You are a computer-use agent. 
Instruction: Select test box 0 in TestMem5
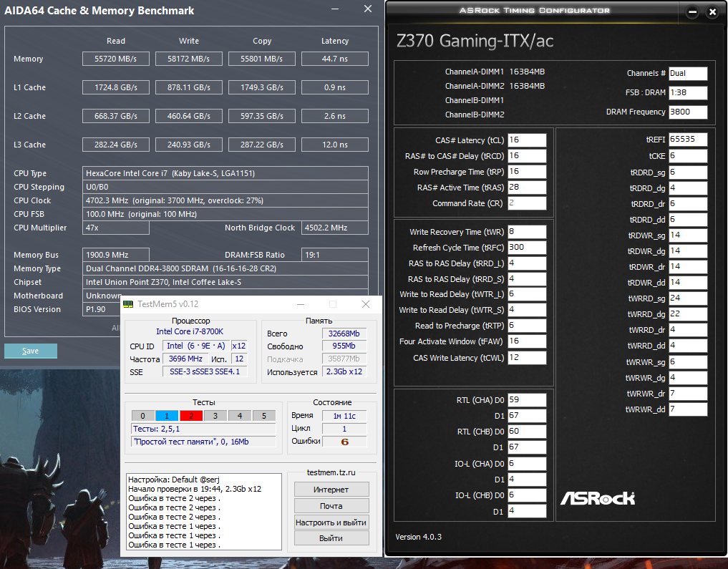(143, 416)
